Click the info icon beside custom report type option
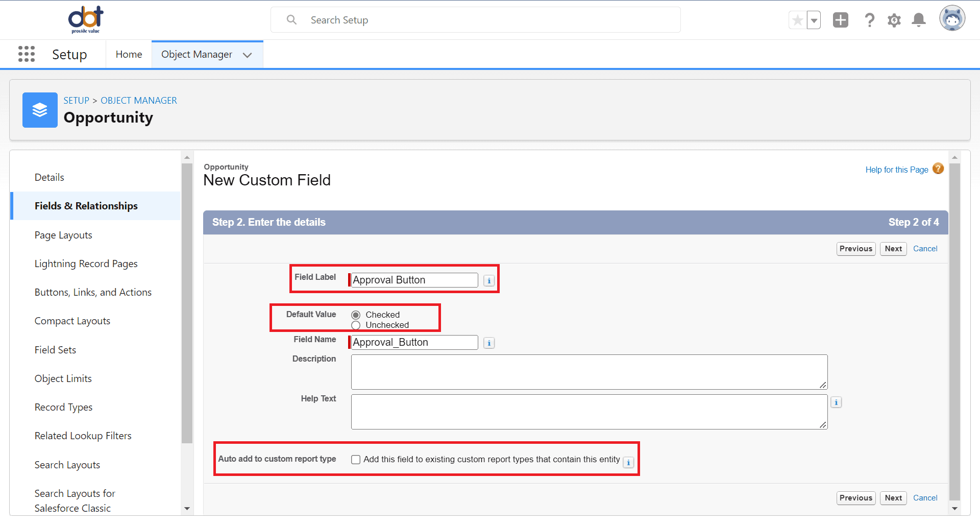Image resolution: width=980 pixels, height=525 pixels. click(x=628, y=462)
